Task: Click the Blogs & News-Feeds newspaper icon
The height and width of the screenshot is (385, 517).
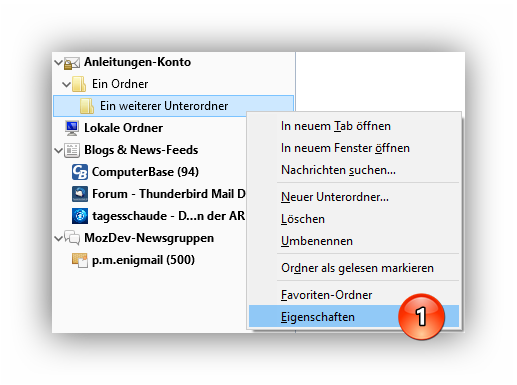Action: pos(72,150)
